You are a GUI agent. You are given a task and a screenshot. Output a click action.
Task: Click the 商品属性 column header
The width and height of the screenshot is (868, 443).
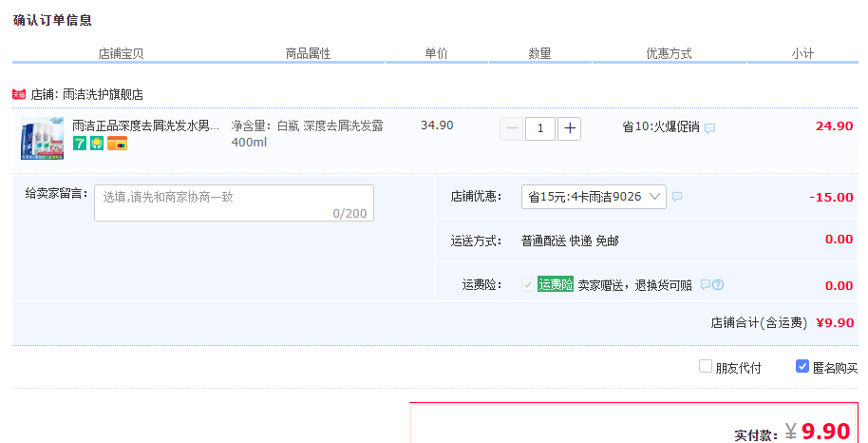(x=308, y=54)
